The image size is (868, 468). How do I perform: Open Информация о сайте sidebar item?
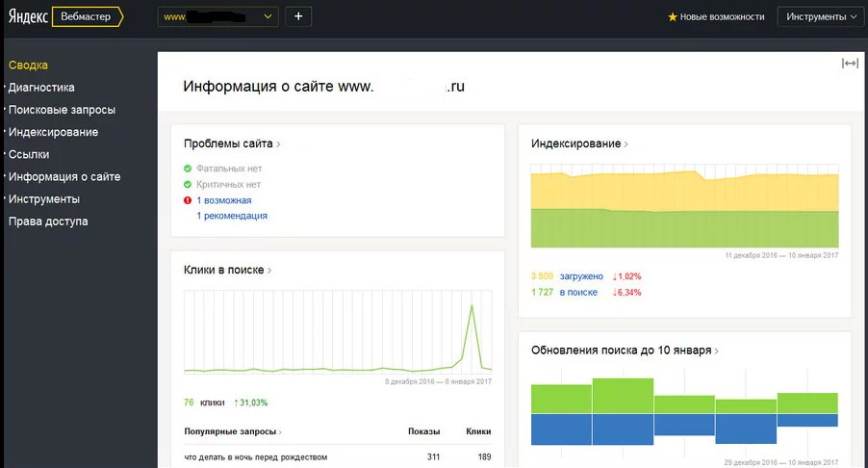64,176
